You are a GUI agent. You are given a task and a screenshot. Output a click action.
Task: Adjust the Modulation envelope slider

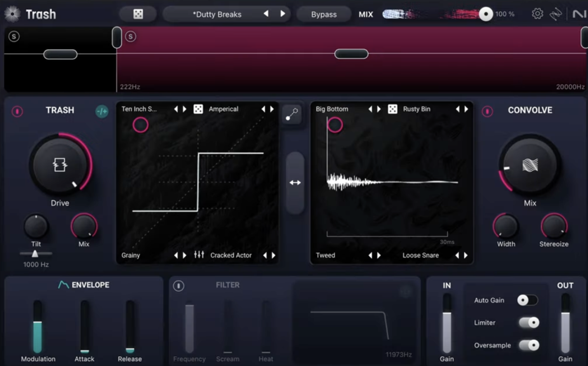(x=37, y=327)
